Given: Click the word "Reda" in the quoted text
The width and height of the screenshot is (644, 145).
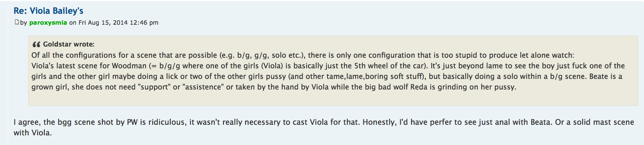Looking at the screenshot, I should pyautogui.click(x=419, y=87).
